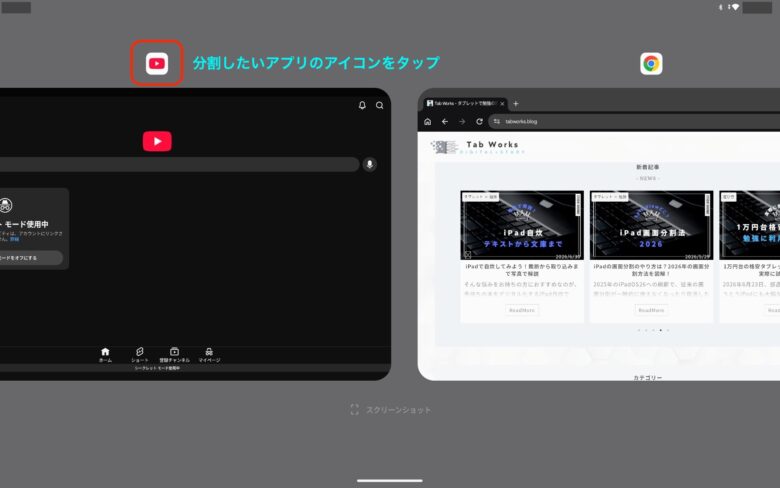Viewport: 780px width, 488px height.
Task: Reload the page in Chrome
Action: click(x=479, y=121)
